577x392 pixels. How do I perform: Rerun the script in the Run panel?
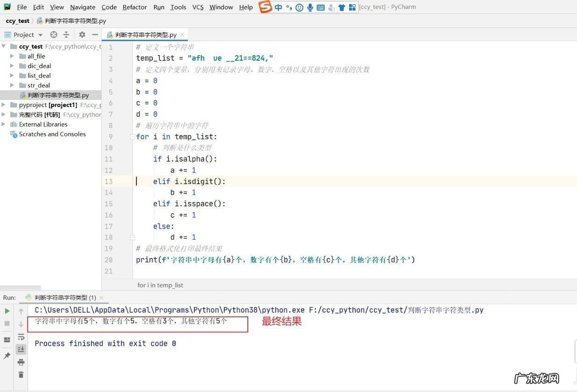(7, 311)
